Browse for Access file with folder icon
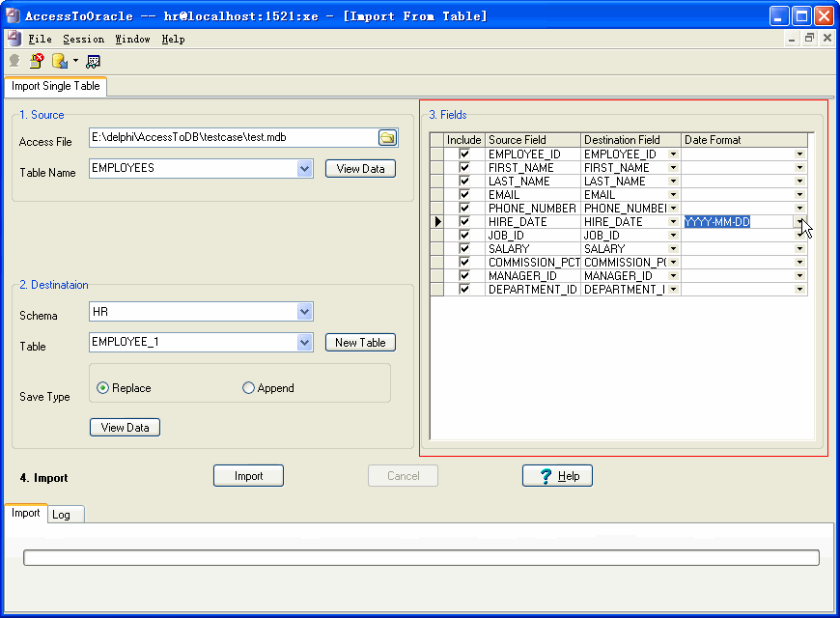The height and width of the screenshot is (618, 840). (387, 138)
